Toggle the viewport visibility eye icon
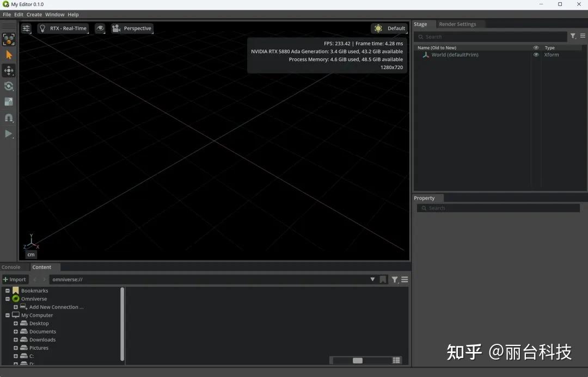This screenshot has width=588, height=377. coord(100,28)
